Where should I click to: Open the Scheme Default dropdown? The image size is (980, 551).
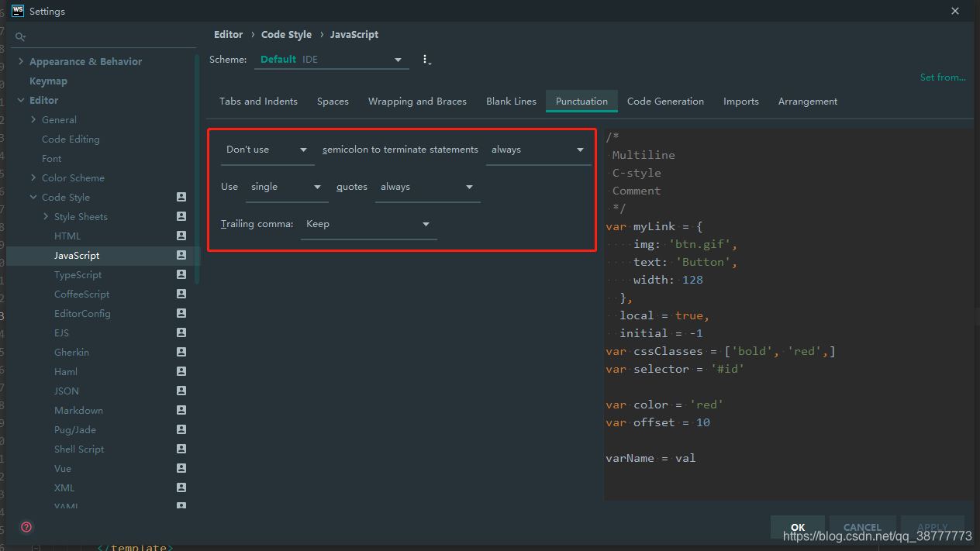click(331, 60)
